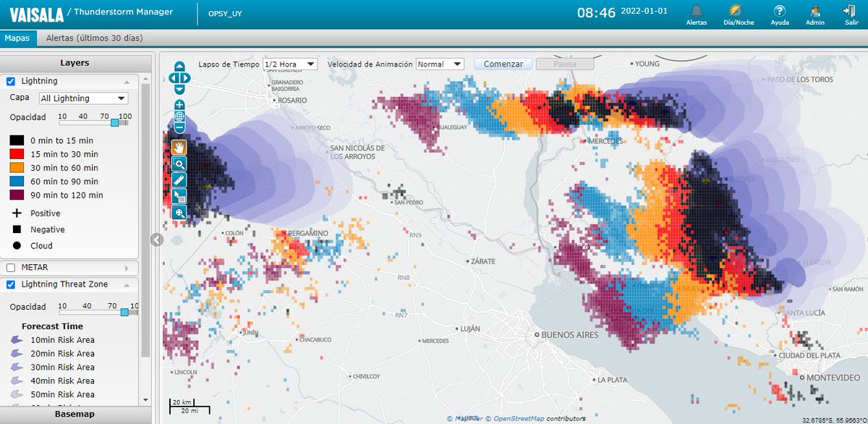Viewport: 868px width, 424px height.
Task: Adjust the Lightning opacity slider handle
Action: click(114, 123)
